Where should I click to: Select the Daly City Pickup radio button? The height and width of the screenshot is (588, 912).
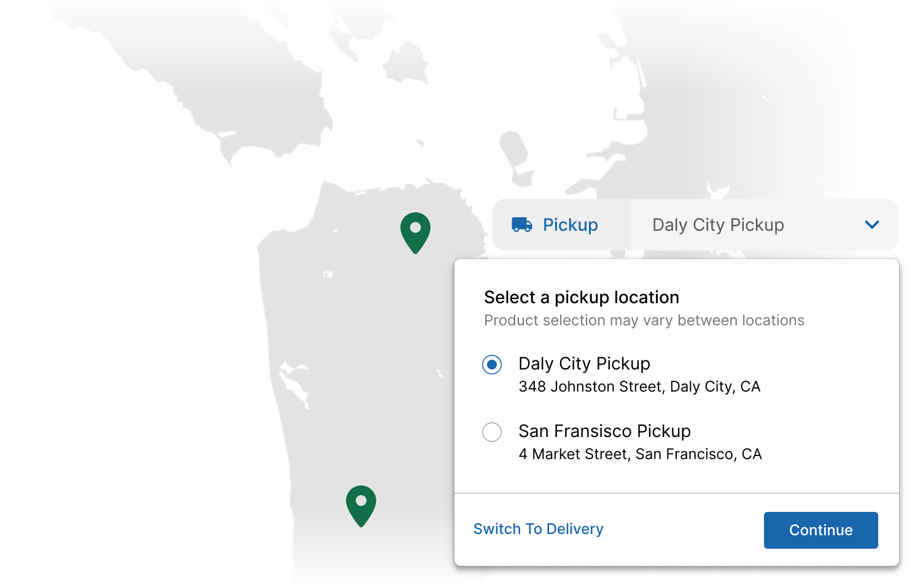pyautogui.click(x=492, y=365)
